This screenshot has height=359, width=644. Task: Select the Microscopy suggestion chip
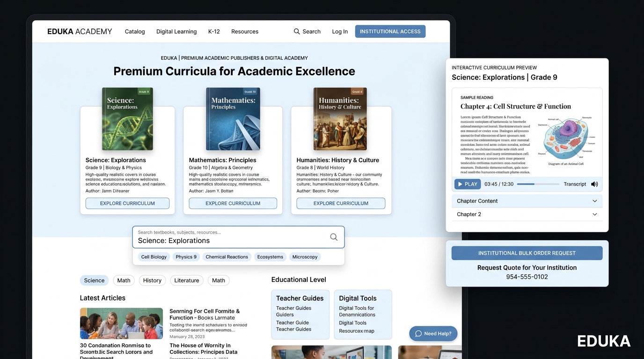coord(305,257)
